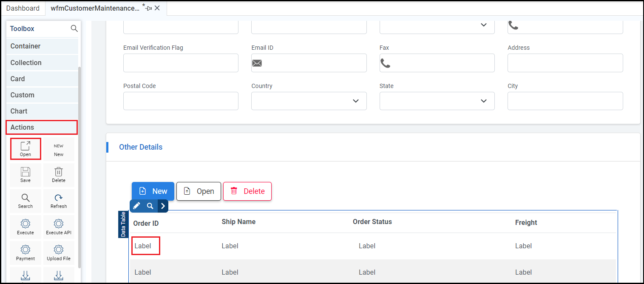
Task: Click the blue New button
Action: [x=153, y=191]
